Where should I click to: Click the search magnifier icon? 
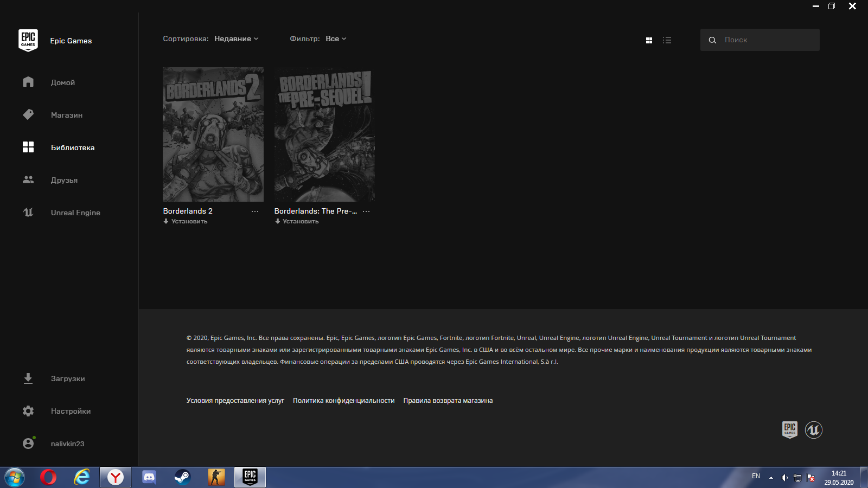[x=712, y=40]
